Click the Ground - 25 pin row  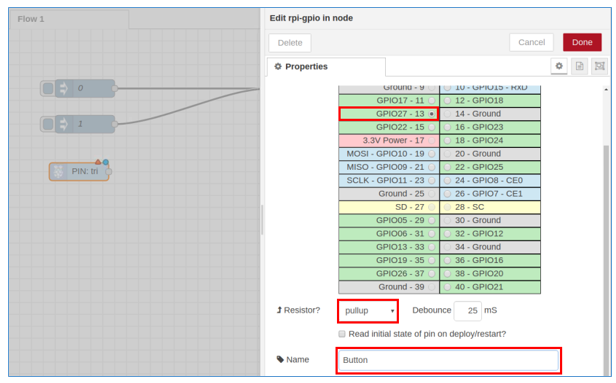coord(389,194)
